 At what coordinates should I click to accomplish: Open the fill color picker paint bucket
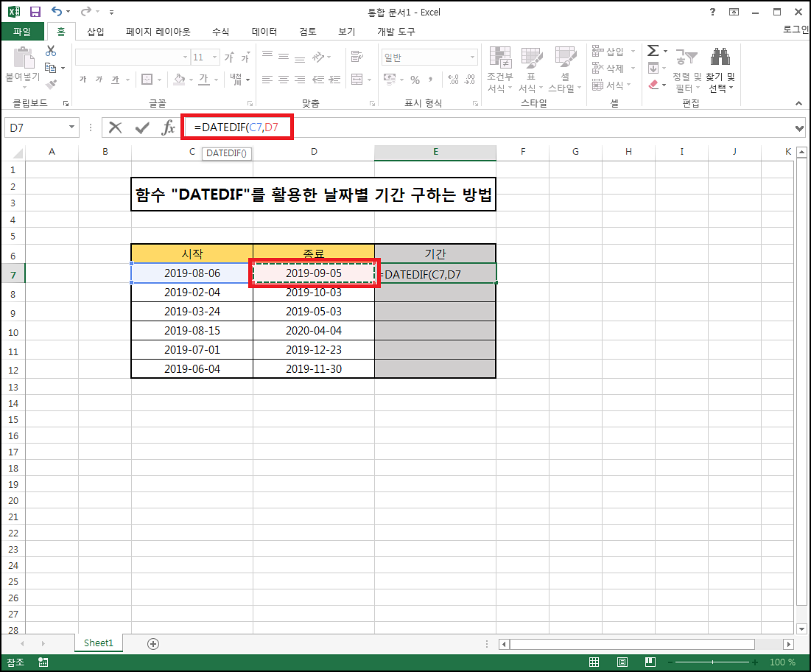click(179, 80)
